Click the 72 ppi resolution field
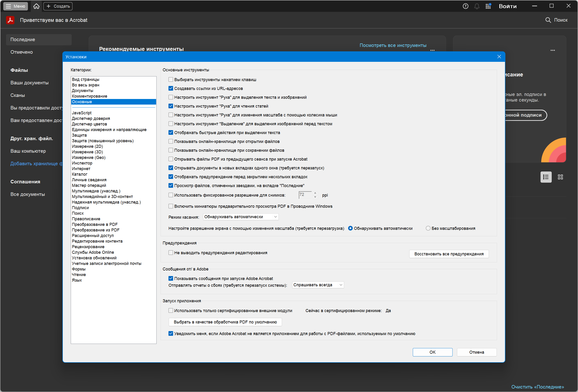Image resolution: width=578 pixels, height=392 pixels. 305,195
